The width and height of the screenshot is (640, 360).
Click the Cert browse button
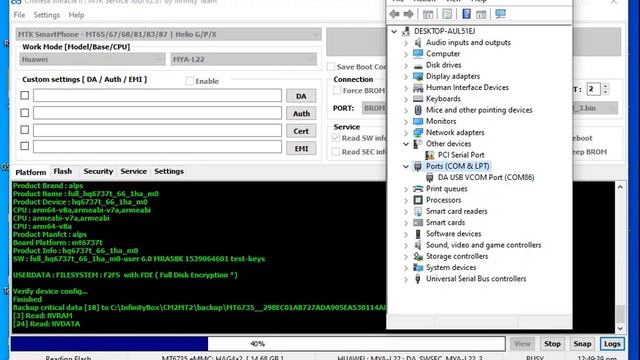click(x=301, y=131)
